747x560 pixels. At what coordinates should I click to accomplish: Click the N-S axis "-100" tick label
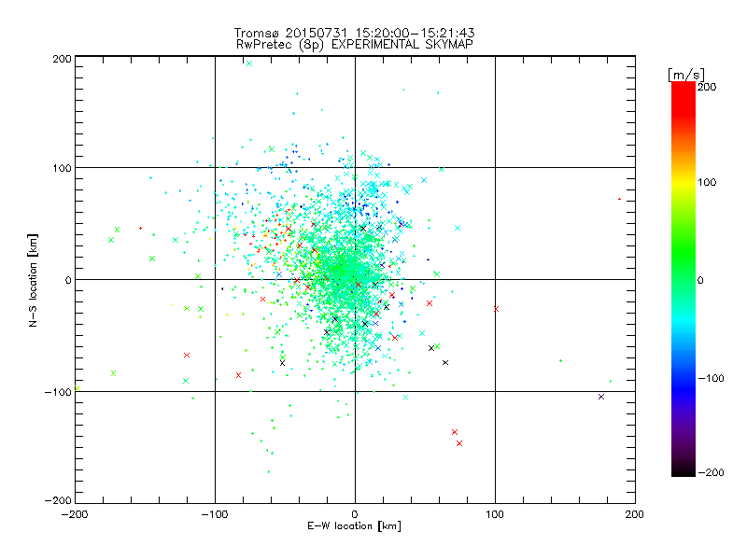pos(58,392)
